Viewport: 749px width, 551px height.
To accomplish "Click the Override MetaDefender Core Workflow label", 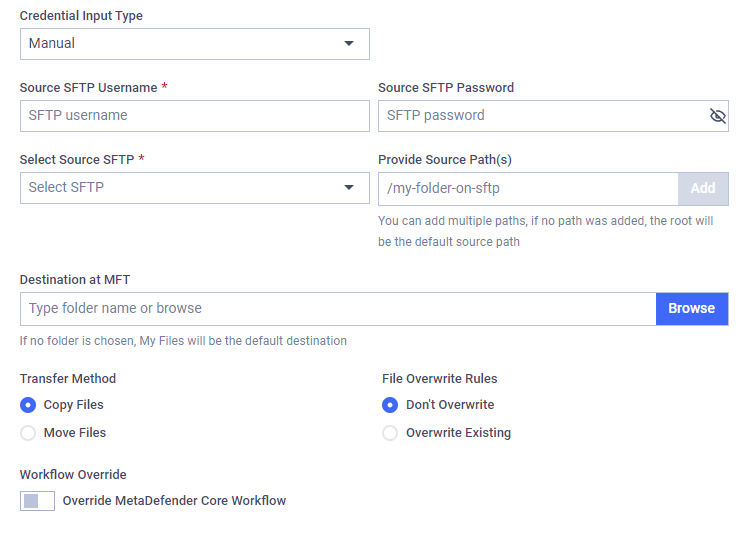I will tap(174, 500).
